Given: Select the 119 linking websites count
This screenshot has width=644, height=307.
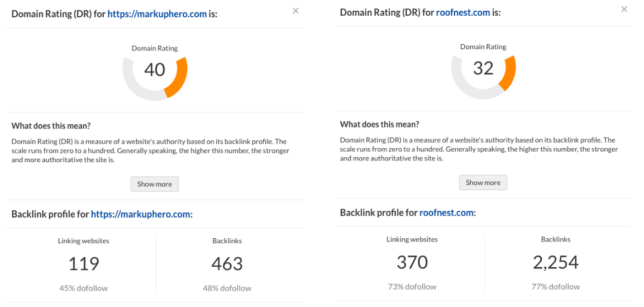Looking at the screenshot, I should coord(84,263).
